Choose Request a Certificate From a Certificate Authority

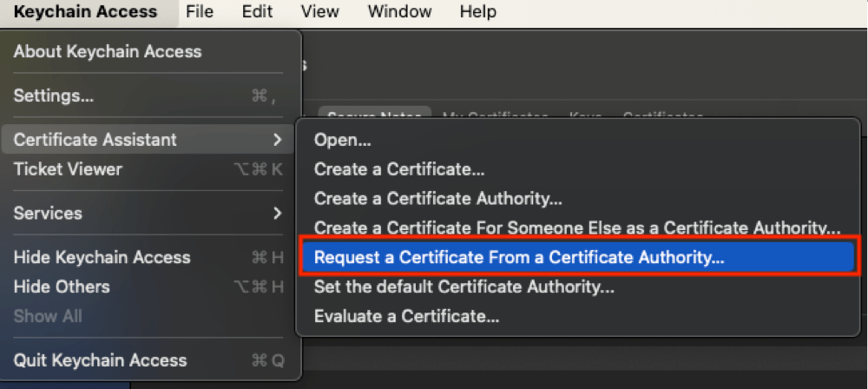tap(578, 257)
